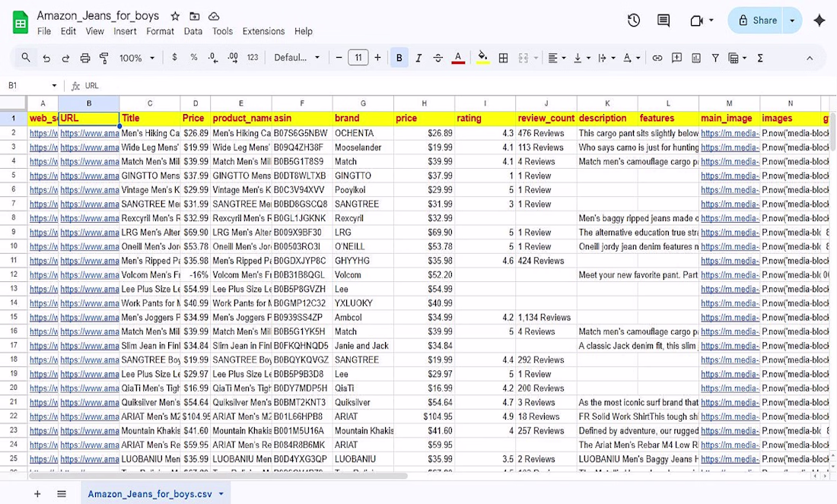Image resolution: width=837 pixels, height=504 pixels.
Task: Click the Share button
Action: click(756, 21)
